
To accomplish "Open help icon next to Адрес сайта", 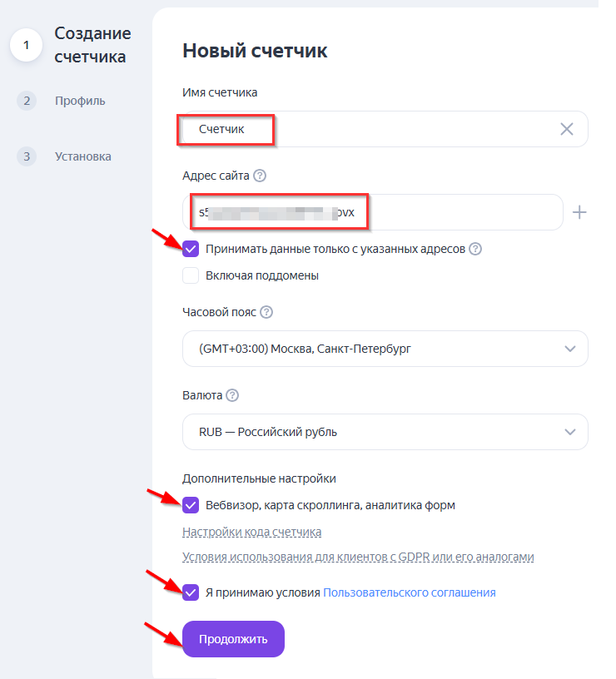I will click(260, 176).
